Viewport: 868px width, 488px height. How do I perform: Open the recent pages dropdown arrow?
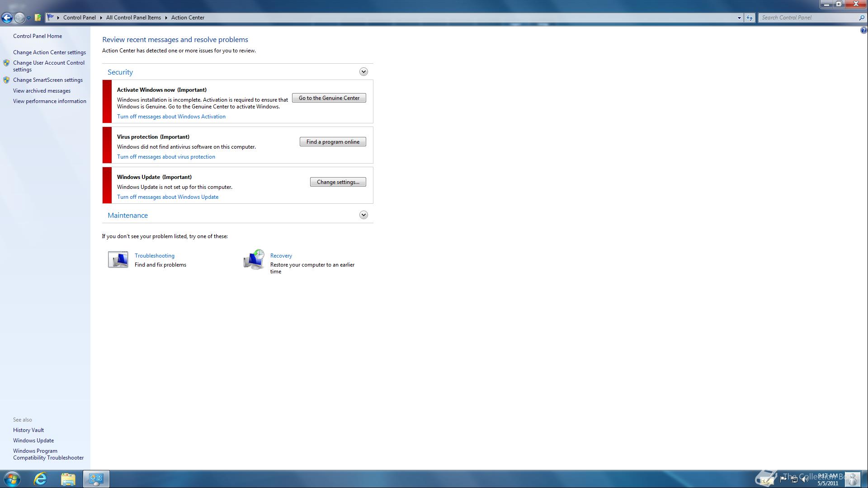click(28, 18)
